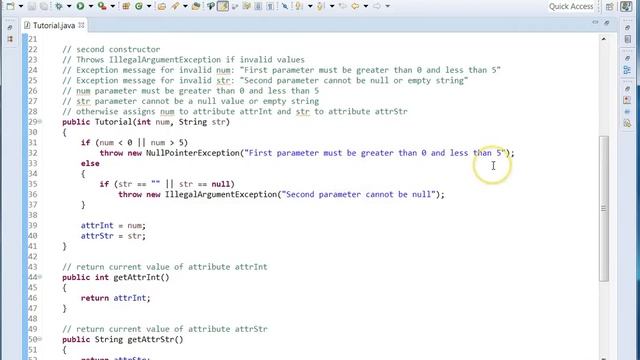Open the Declaration view icon
640x360 pixels.
628,123
